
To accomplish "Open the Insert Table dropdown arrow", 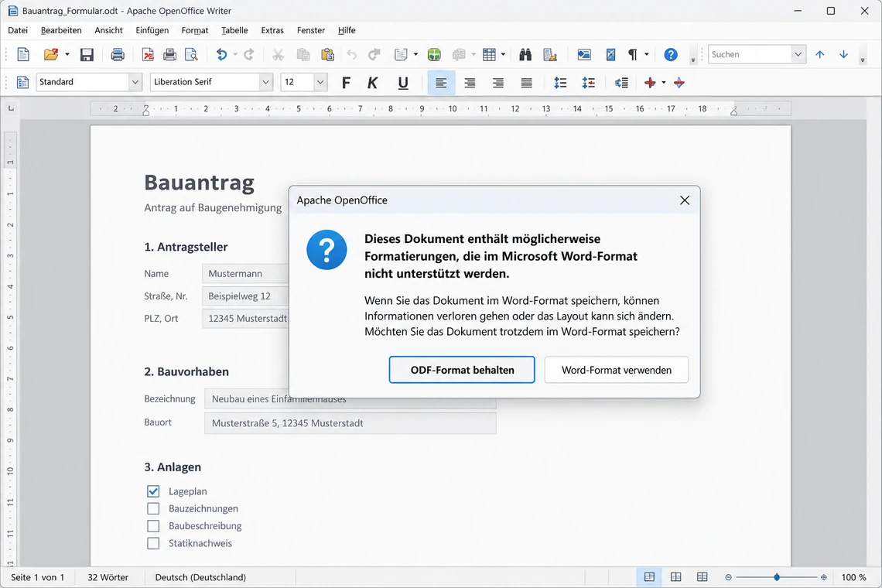I will point(503,55).
